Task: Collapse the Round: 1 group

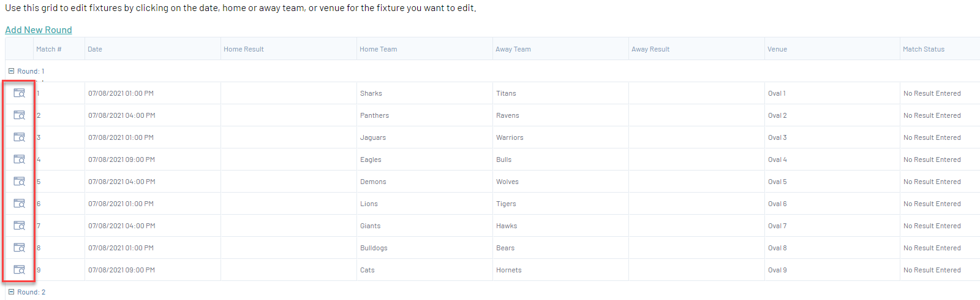Action: coord(11,71)
